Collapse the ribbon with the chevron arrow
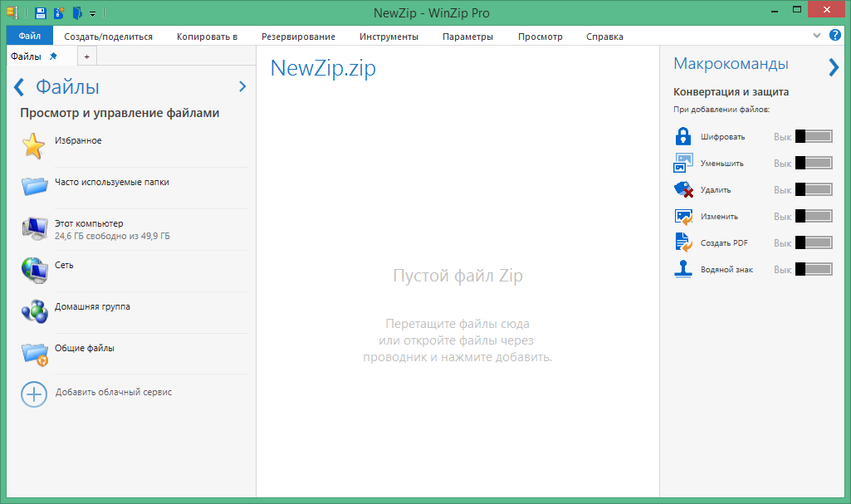This screenshot has width=851, height=504. click(817, 35)
